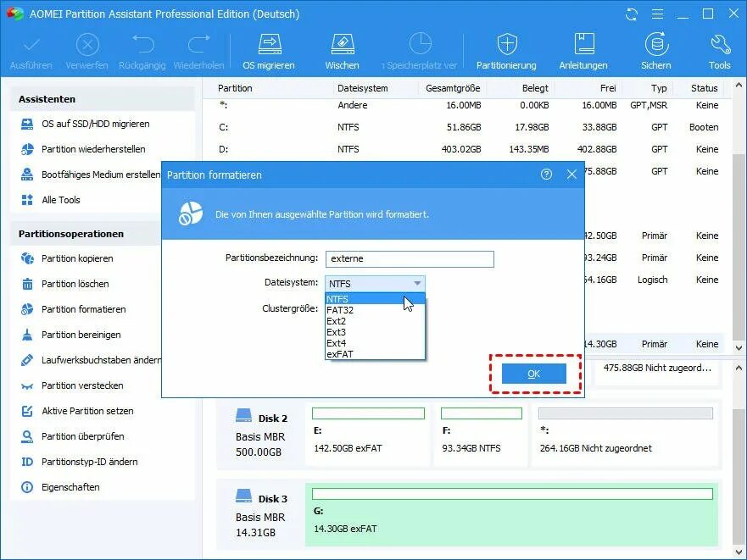Click the Ausführen checkmark toolbar icon

pos(31,45)
